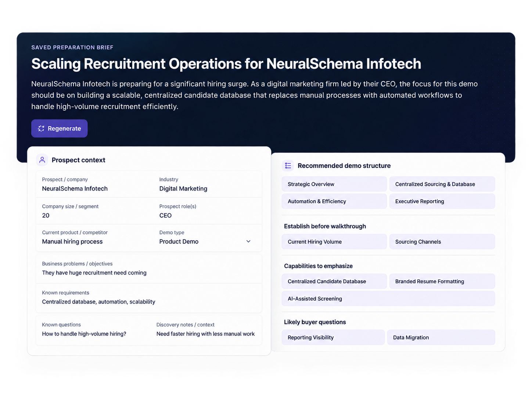The height and width of the screenshot is (399, 532).
Task: Click the Known requirements field text
Action: click(98, 302)
